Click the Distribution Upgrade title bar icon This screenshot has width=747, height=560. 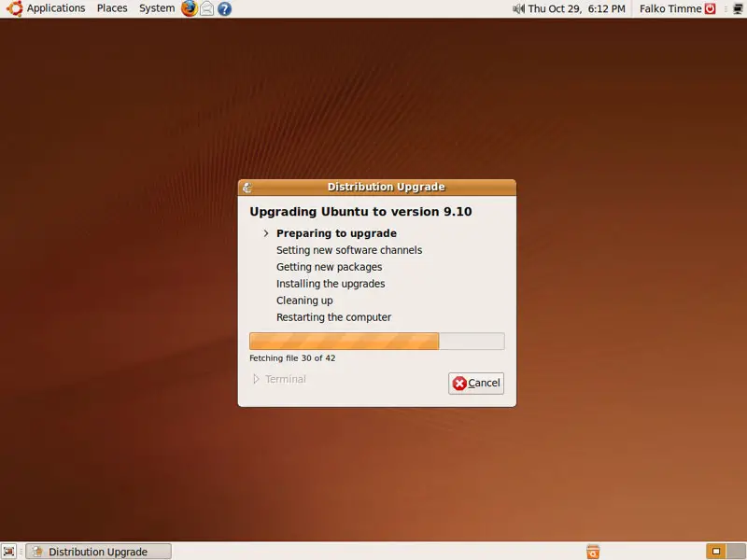pos(247,188)
